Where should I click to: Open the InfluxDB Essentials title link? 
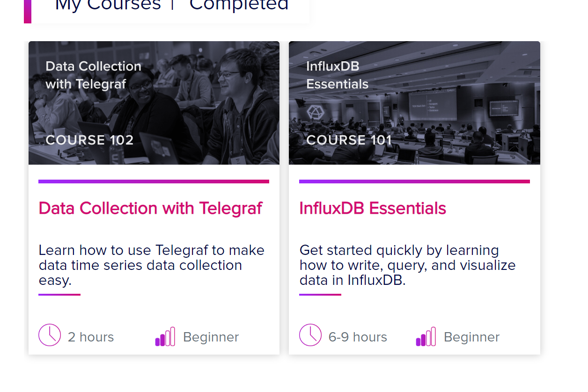pyautogui.click(x=373, y=208)
